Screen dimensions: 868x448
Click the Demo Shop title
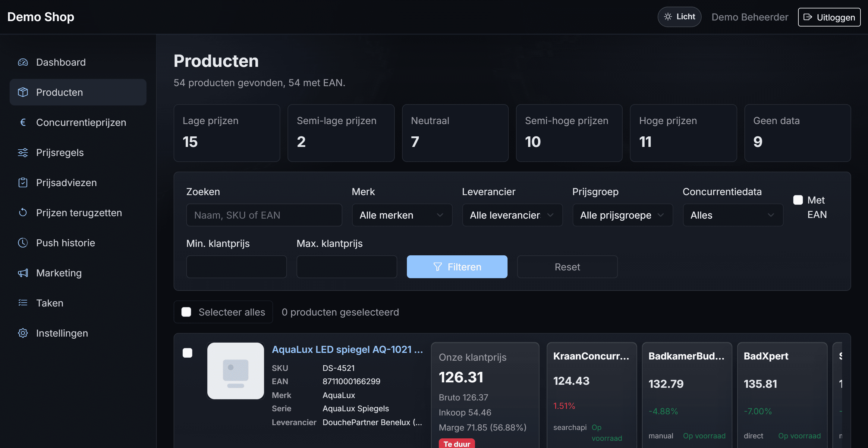[x=41, y=17]
